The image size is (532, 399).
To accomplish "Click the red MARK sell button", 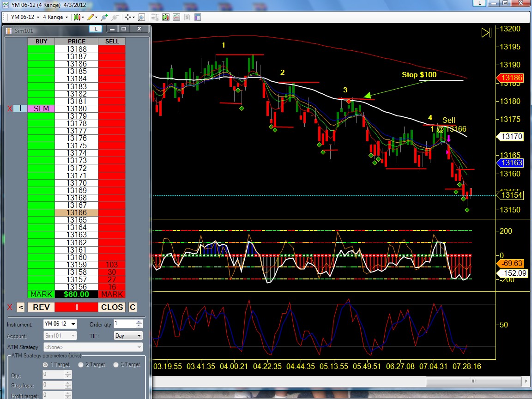I will click(112, 294).
